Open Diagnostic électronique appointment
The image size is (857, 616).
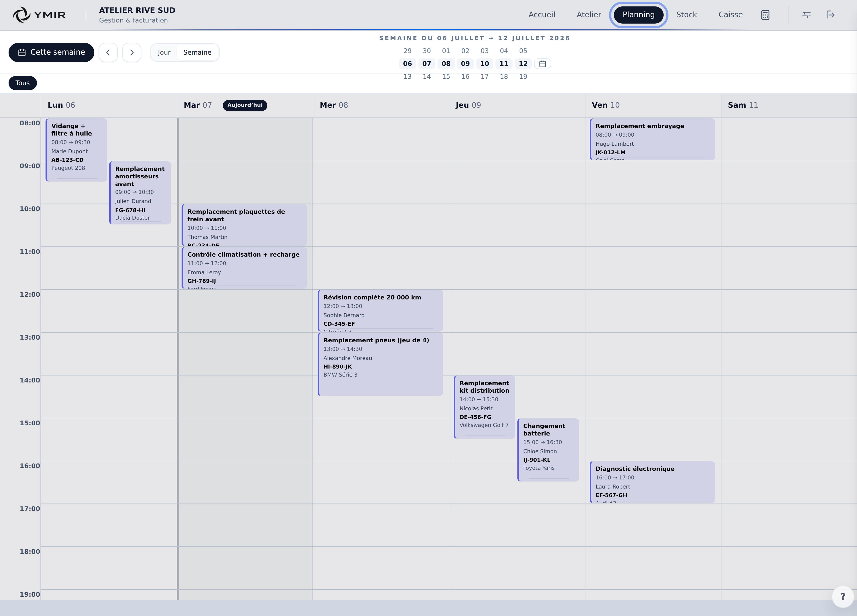(652, 482)
